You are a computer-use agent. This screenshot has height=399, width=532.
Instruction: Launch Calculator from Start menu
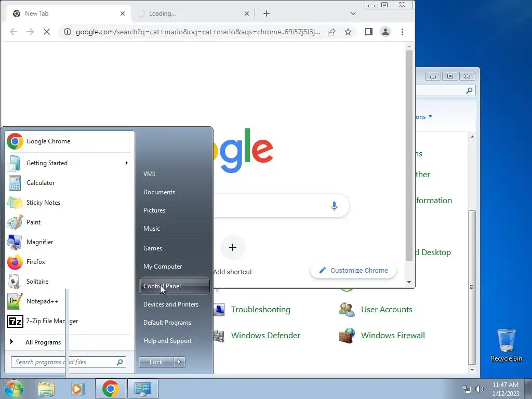click(x=70, y=182)
